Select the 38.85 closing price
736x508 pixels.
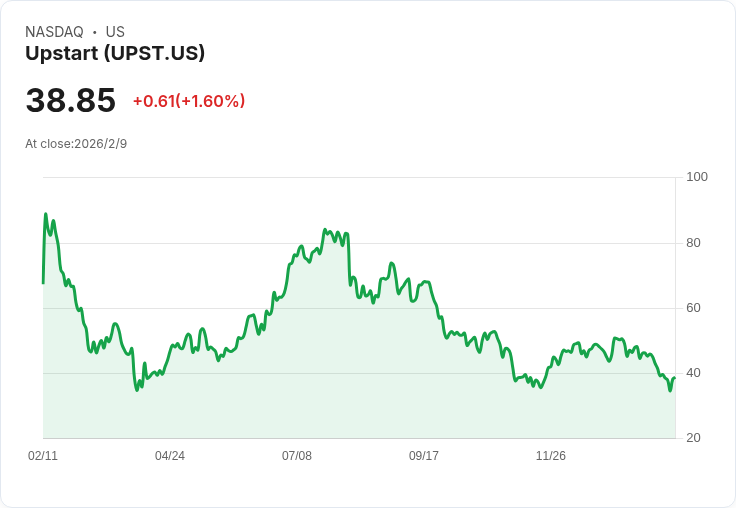pos(71,101)
